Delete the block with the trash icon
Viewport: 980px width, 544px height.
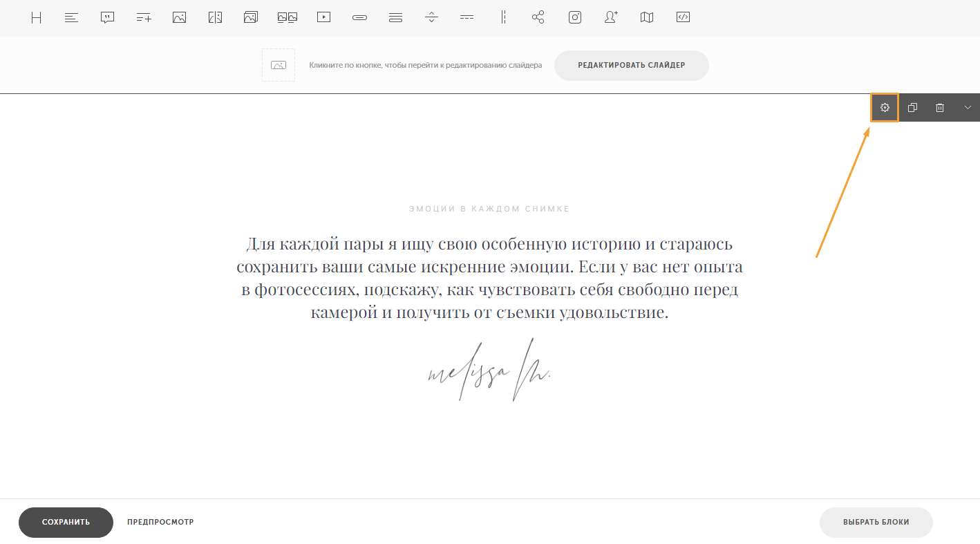pyautogui.click(x=940, y=108)
